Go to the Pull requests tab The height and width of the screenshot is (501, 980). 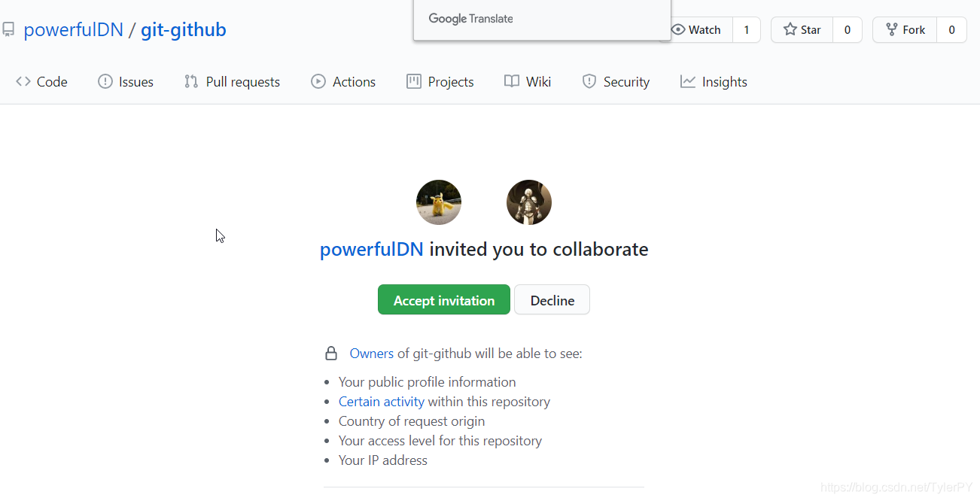pos(232,82)
